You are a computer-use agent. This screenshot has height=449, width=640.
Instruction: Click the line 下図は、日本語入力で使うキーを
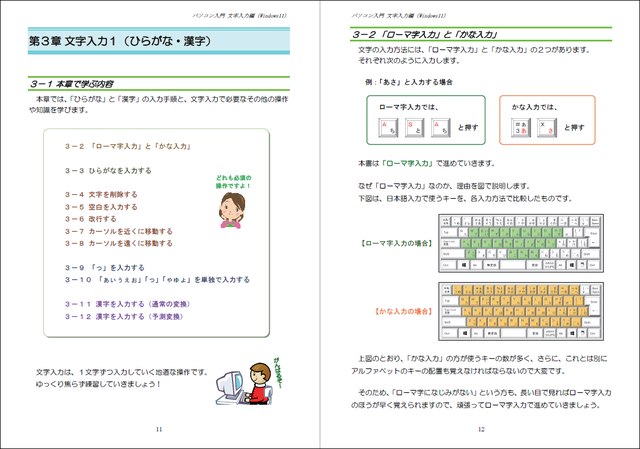(465, 199)
